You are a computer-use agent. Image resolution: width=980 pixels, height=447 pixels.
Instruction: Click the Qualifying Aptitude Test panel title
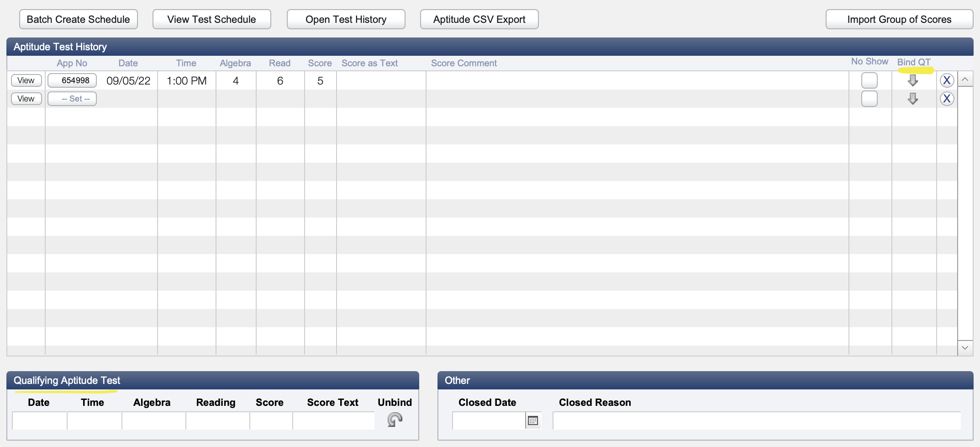[x=67, y=380]
